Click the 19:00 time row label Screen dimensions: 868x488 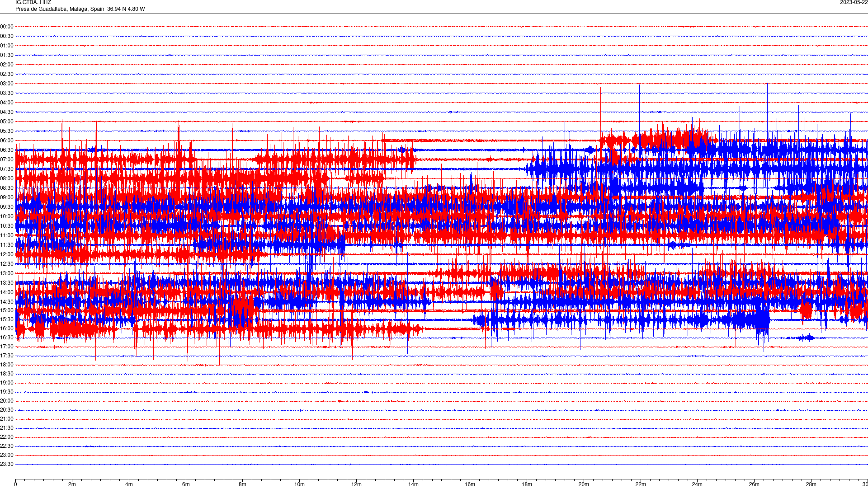tap(7, 383)
